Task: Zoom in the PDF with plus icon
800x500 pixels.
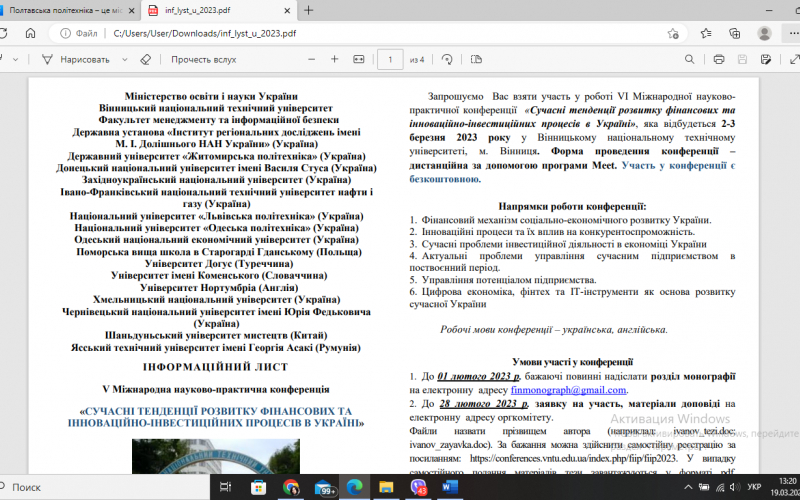Action: point(335,60)
